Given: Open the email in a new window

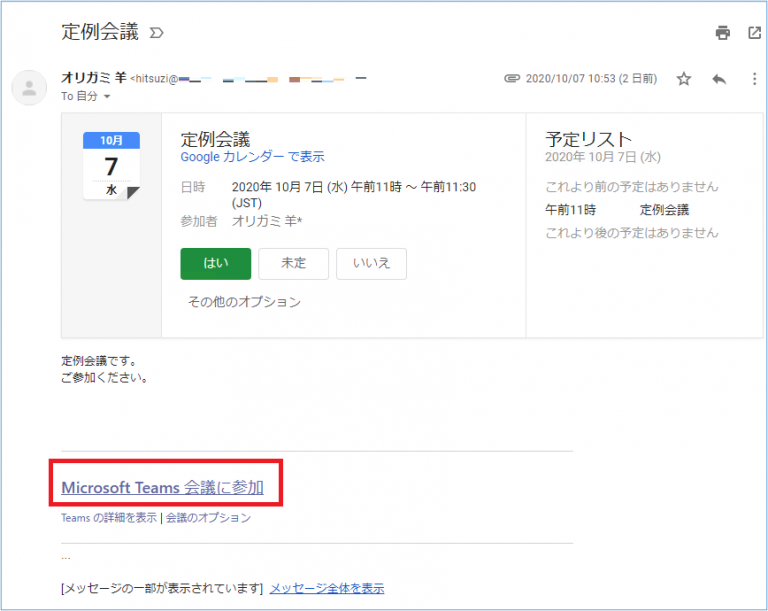Looking at the screenshot, I should (754, 33).
